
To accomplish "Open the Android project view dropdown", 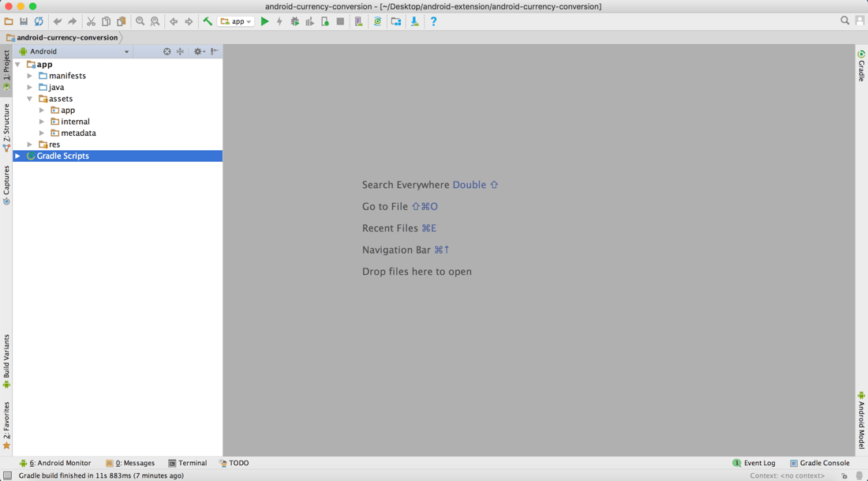I will tap(74, 51).
